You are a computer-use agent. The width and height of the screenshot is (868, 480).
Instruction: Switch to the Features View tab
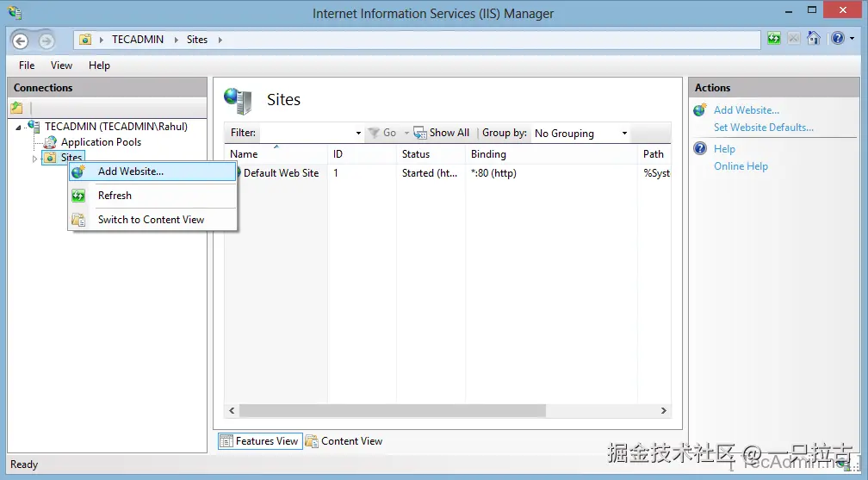(260, 441)
